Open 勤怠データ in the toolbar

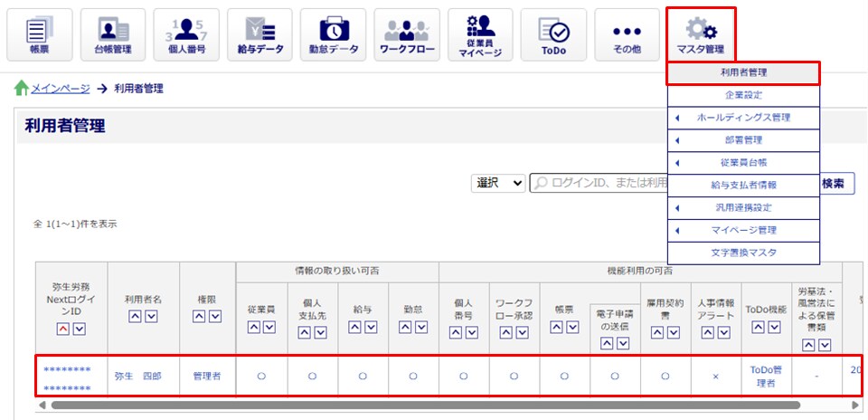click(332, 34)
